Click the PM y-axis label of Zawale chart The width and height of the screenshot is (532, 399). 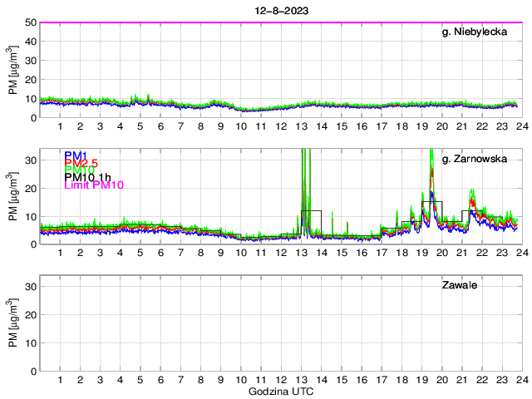(x=12, y=323)
